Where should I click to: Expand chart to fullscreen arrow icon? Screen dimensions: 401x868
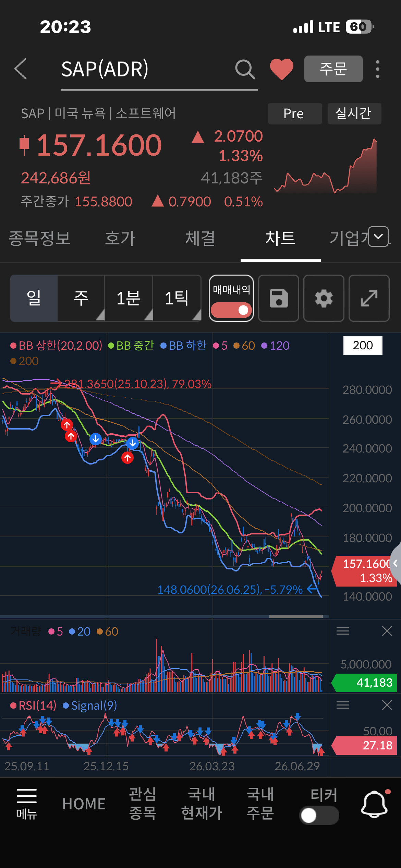pos(369,298)
